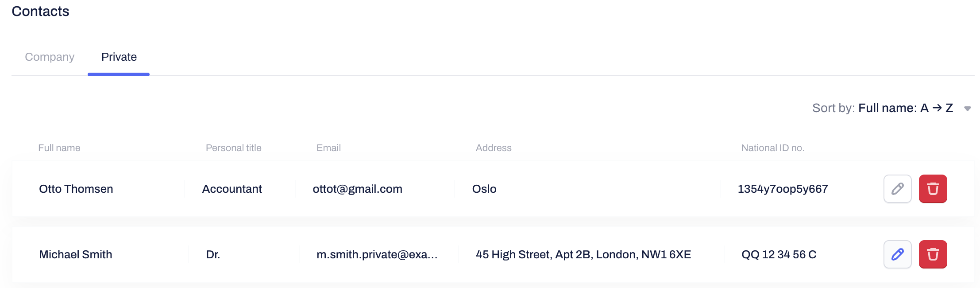Switch to the Company tab
Image resolution: width=980 pixels, height=288 pixels.
[50, 57]
